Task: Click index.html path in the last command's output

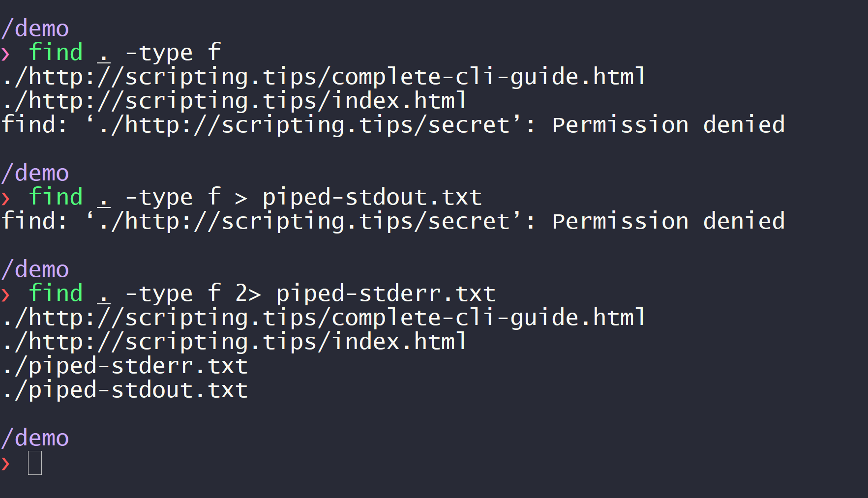Action: (x=398, y=342)
